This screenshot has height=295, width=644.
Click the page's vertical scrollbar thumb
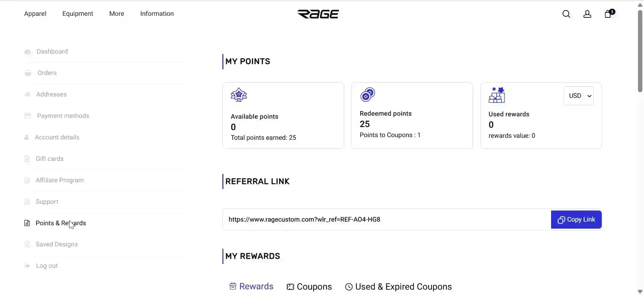pos(640,50)
